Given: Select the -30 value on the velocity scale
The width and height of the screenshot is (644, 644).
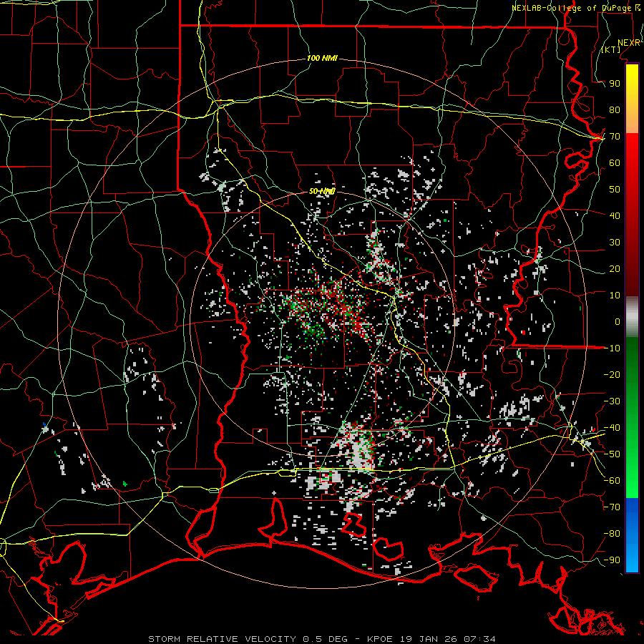Looking at the screenshot, I should click(x=612, y=401).
